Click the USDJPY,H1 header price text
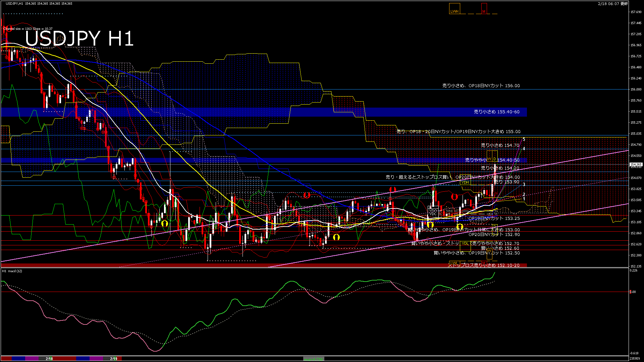The height and width of the screenshot is (362, 644). [39, 3]
